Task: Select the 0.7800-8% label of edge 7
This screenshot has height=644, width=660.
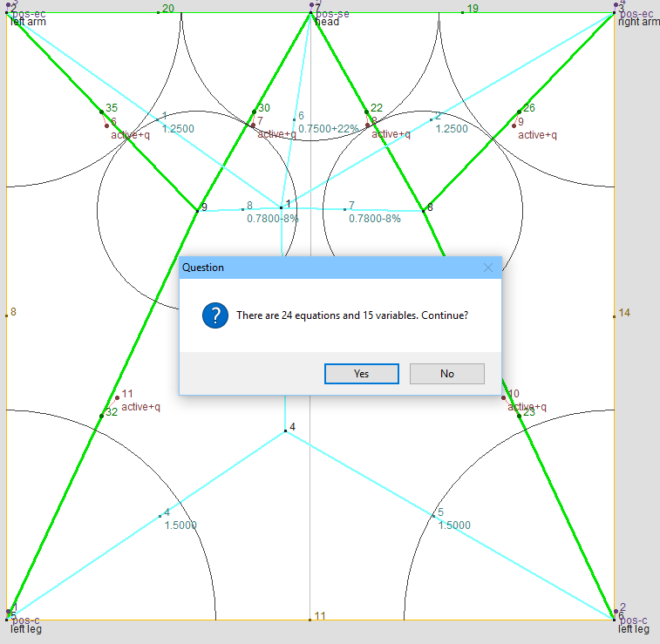Action: (375, 219)
